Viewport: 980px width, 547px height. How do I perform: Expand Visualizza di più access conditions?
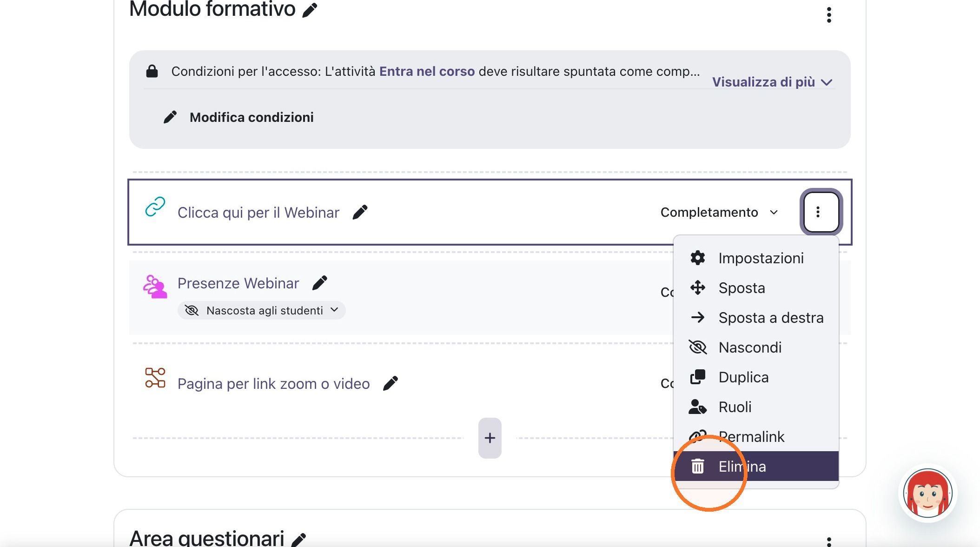pyautogui.click(x=772, y=82)
